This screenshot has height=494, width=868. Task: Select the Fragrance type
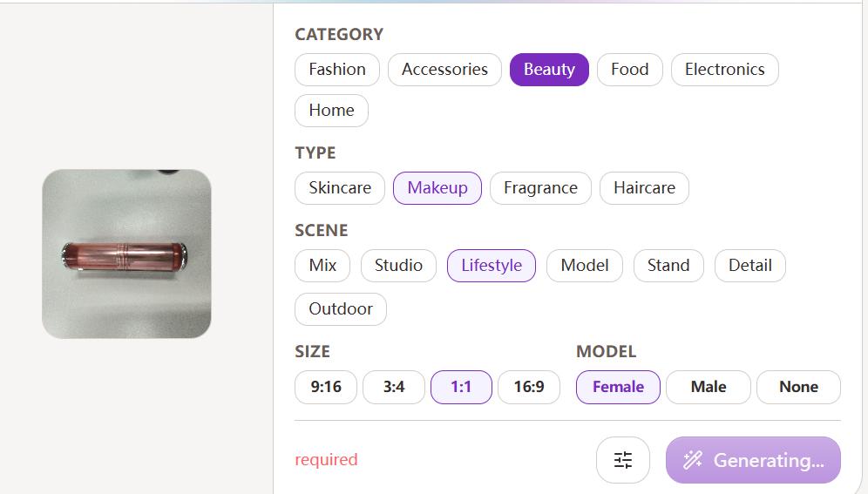pos(541,188)
